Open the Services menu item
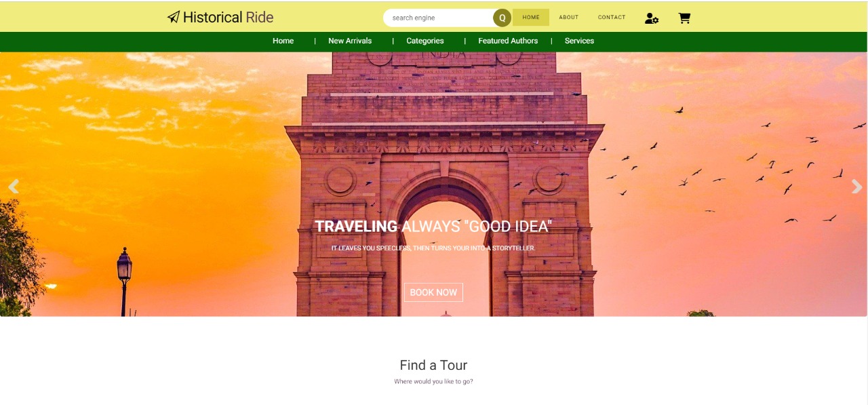Screen dimensions: 868x405 [579, 41]
